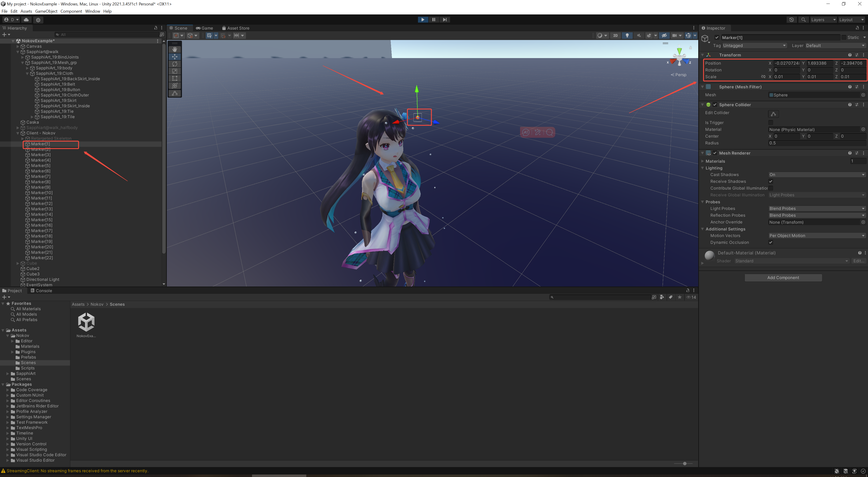This screenshot has width=868, height=477.
Task: Click the Play button
Action: tap(422, 19)
